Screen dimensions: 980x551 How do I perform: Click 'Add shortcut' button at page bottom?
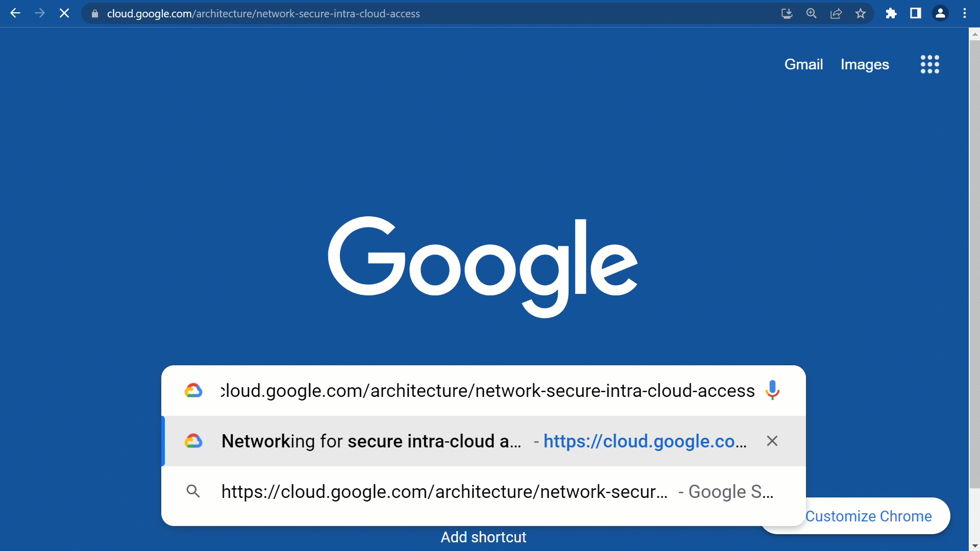click(483, 537)
